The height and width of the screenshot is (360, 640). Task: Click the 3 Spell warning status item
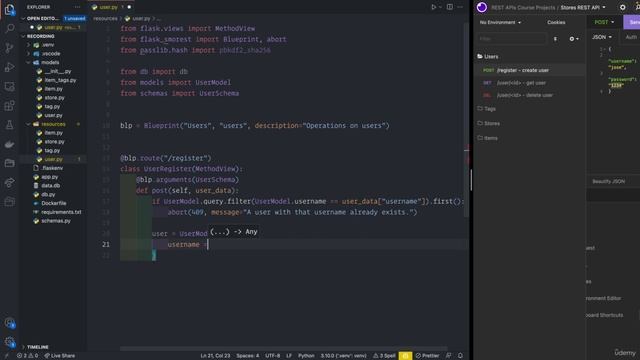pyautogui.click(x=384, y=356)
